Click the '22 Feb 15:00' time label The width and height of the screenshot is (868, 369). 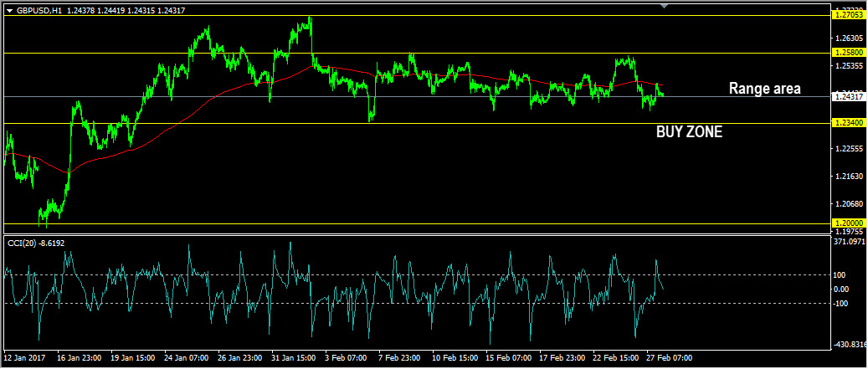(x=615, y=358)
